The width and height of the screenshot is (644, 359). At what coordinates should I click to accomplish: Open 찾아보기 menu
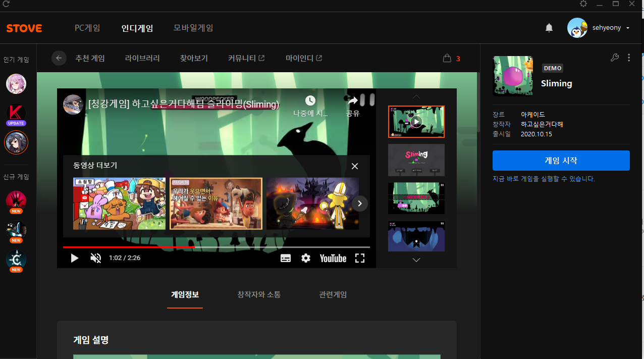[194, 58]
